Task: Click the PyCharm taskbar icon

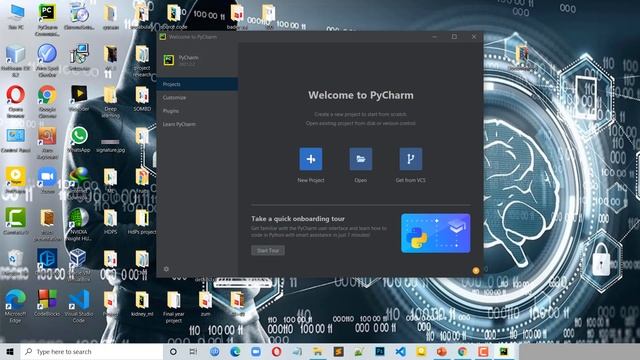Action: (504, 351)
